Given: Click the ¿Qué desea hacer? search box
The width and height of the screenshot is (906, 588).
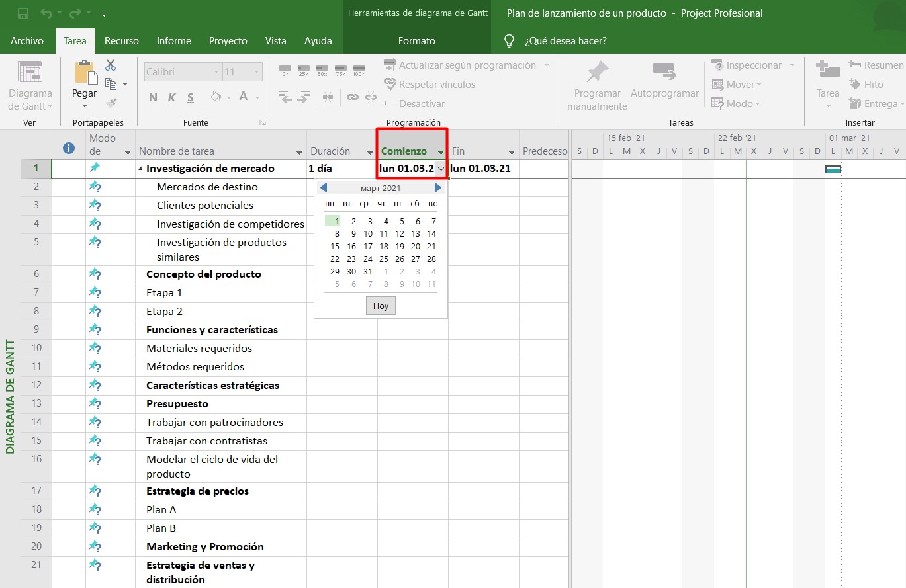Looking at the screenshot, I should point(565,41).
